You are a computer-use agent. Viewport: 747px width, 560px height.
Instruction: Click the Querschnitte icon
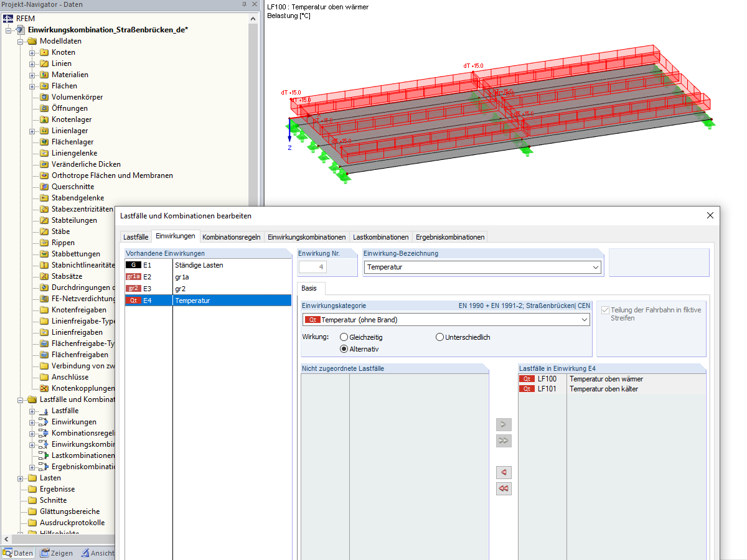click(x=44, y=187)
